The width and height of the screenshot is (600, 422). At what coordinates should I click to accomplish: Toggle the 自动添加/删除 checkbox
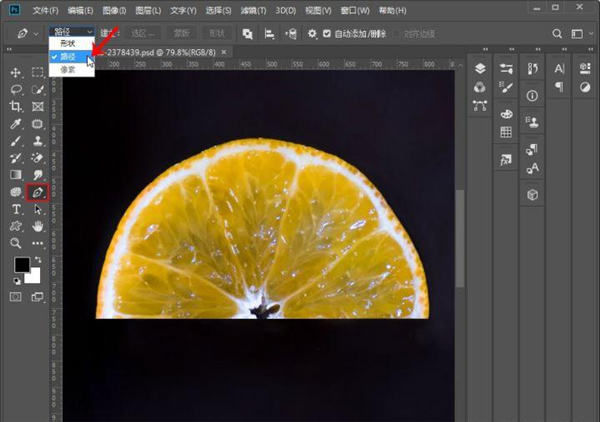tap(326, 33)
